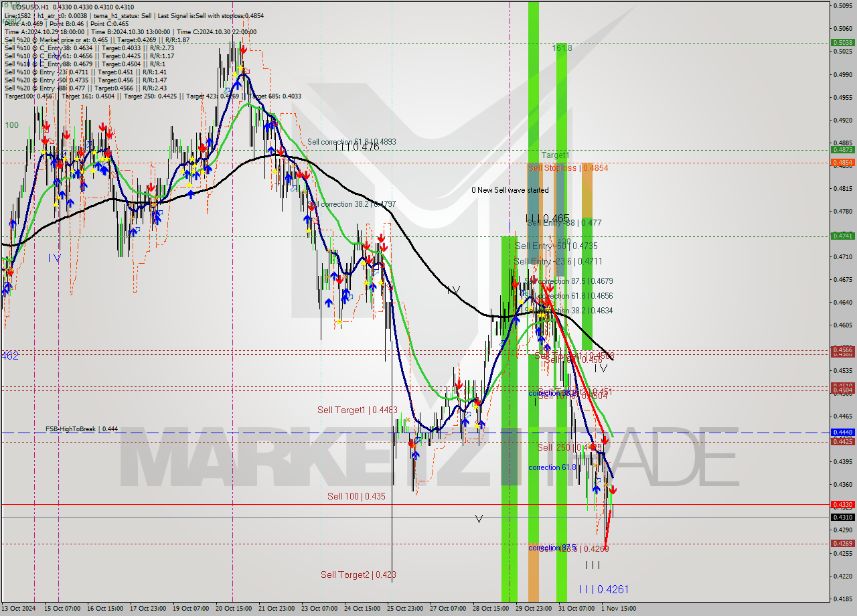Click 'Sell 100 | 0.435' label
This screenshot has width=857, height=616.
[x=356, y=496]
